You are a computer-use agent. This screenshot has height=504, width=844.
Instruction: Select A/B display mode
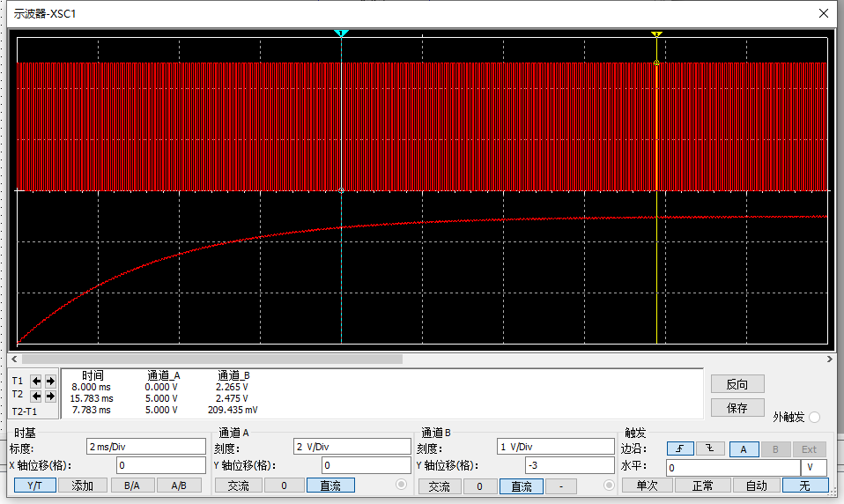[x=179, y=485]
